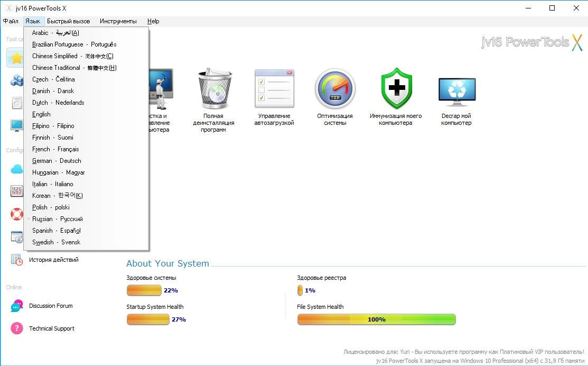Set interface language to English
588x366 pixels.
pyautogui.click(x=86, y=114)
